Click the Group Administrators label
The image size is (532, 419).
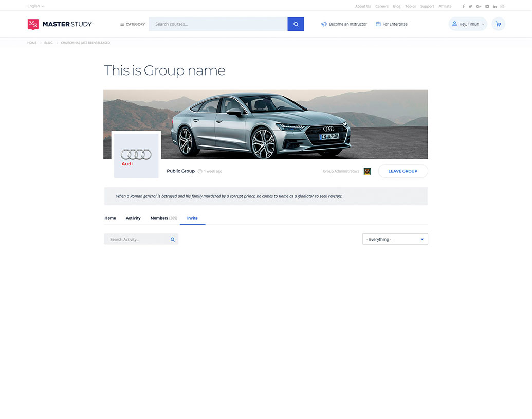coord(341,171)
